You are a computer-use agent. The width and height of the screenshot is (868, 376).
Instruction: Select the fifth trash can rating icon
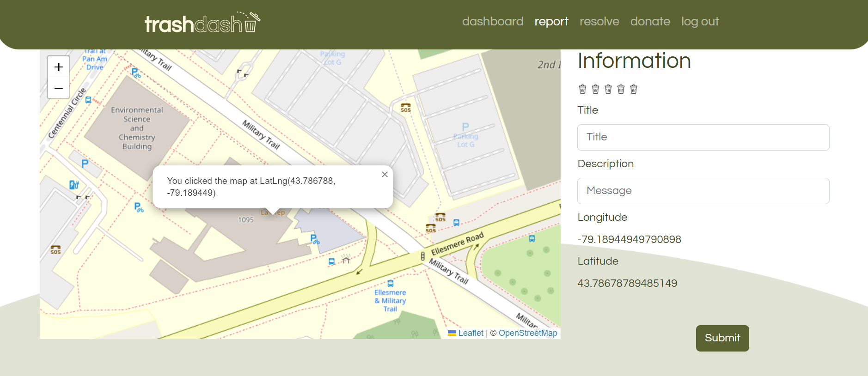[x=634, y=89]
